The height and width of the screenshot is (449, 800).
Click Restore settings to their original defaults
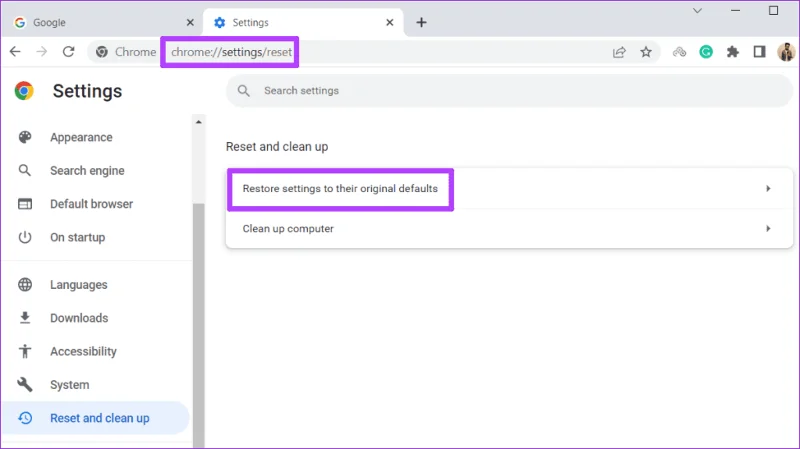pos(509,189)
